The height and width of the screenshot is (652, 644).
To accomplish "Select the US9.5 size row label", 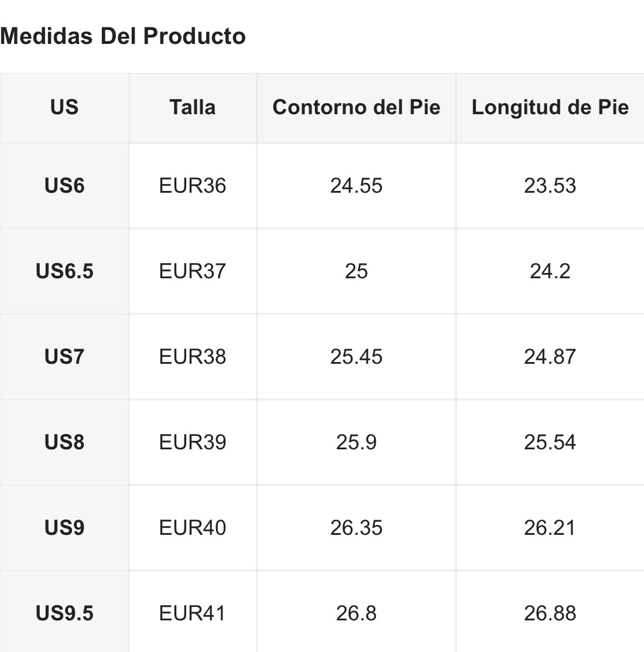I will [64, 613].
